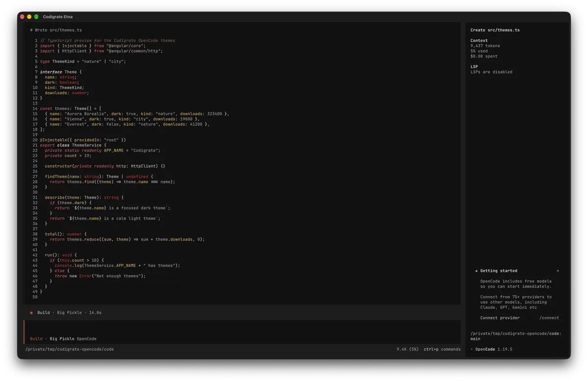This screenshot has width=588, height=382.
Task: Click '9.4K (5%)' in the status bar
Action: (408, 349)
